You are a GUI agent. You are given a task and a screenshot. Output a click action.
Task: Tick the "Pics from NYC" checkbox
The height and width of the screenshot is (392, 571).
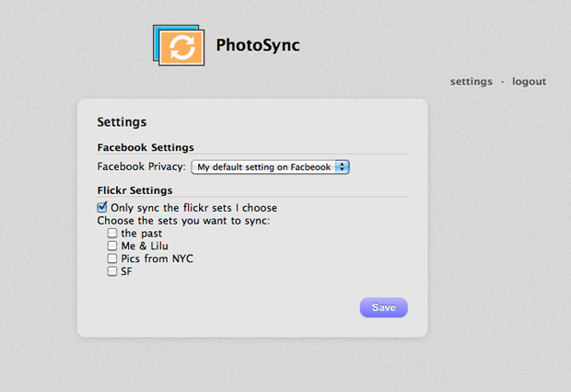112,259
